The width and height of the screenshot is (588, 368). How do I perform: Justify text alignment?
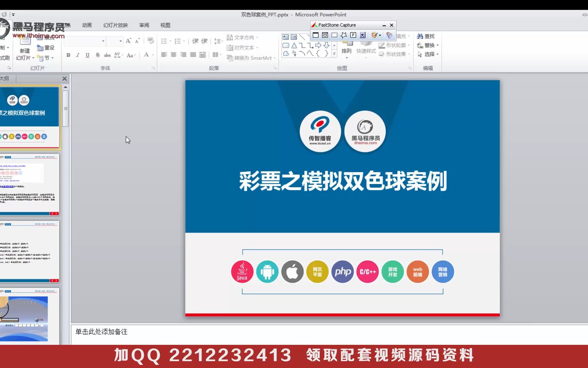pos(193,55)
